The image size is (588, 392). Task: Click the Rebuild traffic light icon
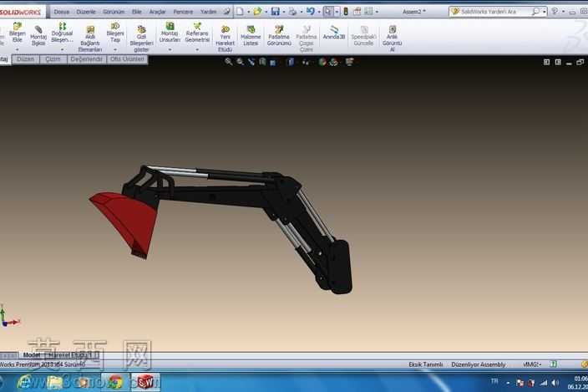point(346,12)
